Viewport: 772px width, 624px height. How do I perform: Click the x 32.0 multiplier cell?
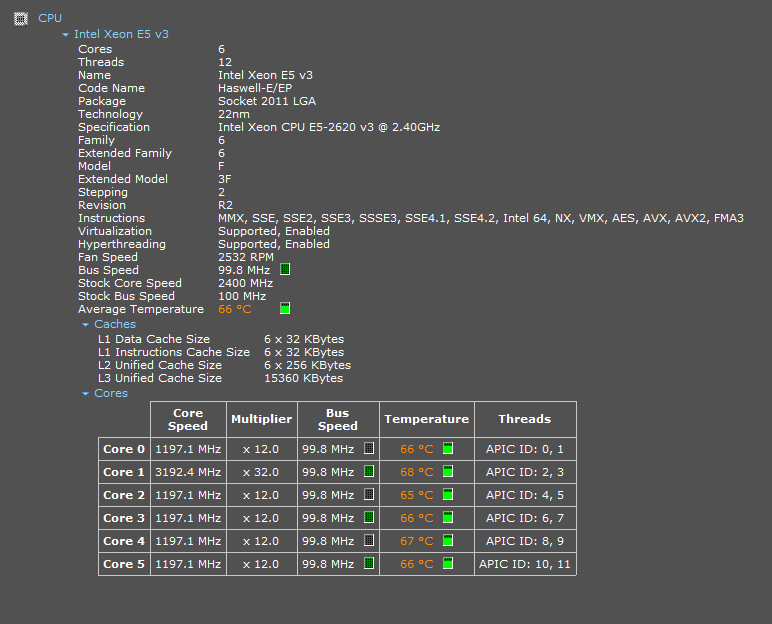(x=261, y=472)
